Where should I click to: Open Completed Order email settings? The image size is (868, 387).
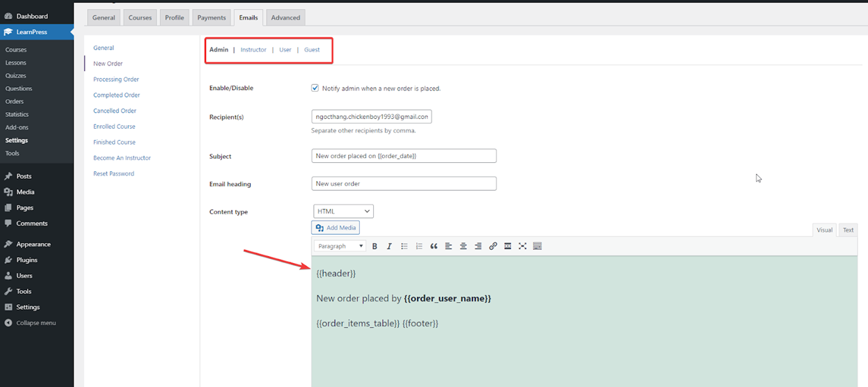point(117,95)
